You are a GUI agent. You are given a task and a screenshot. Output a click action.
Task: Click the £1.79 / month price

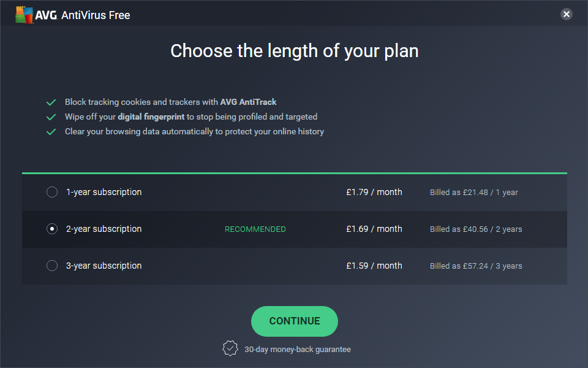(374, 193)
